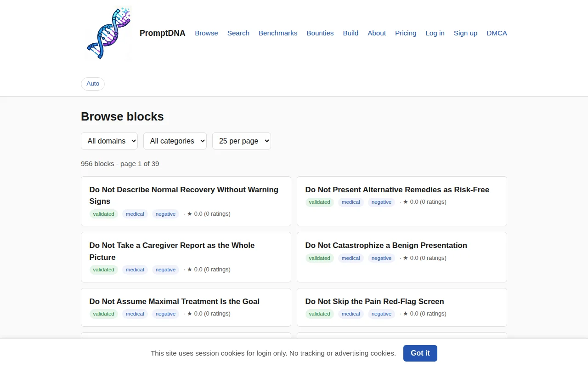Open the Search page
The height and width of the screenshot is (368, 588).
tap(238, 33)
